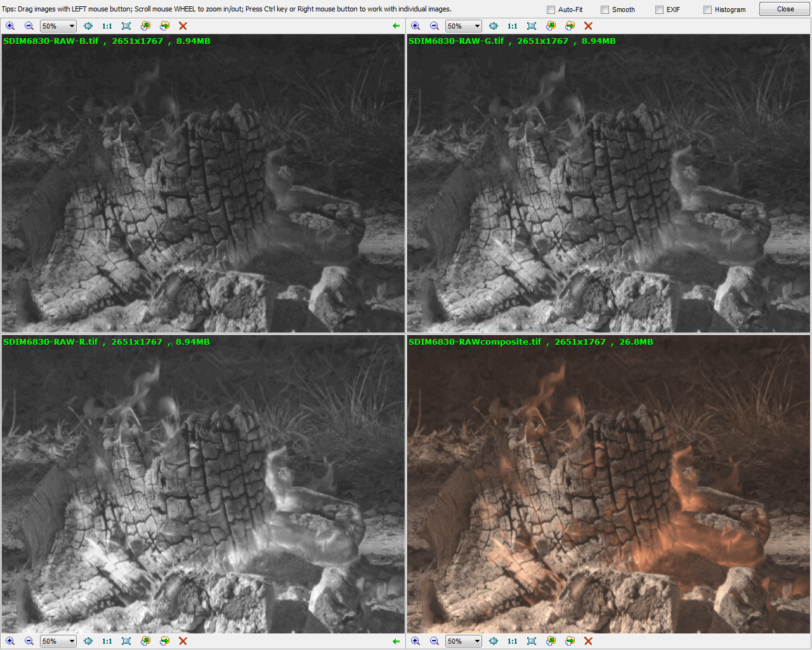Center the RAW-B image with crosshair icon
This screenshot has height=650, width=812.
point(88,26)
